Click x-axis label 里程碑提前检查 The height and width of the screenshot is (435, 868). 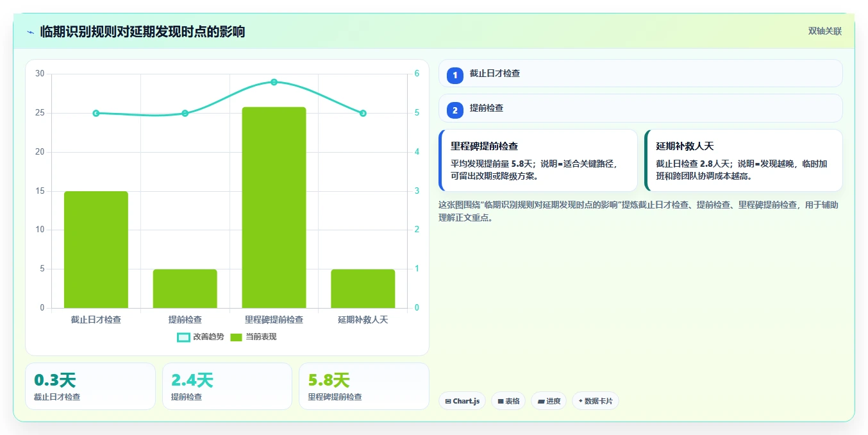(274, 320)
